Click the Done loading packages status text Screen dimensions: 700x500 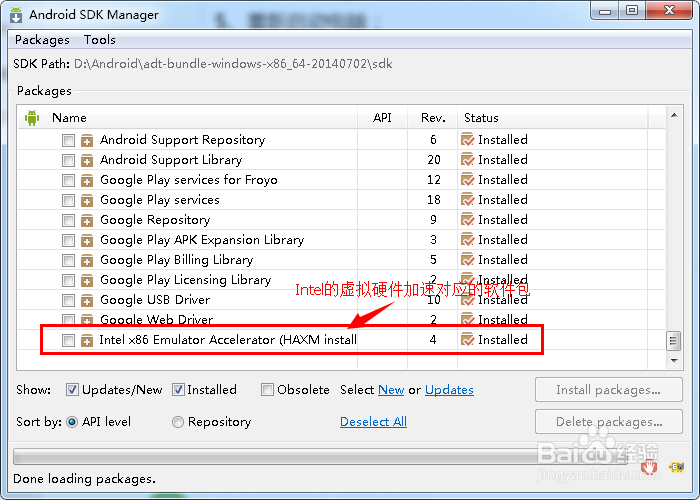tap(84, 479)
